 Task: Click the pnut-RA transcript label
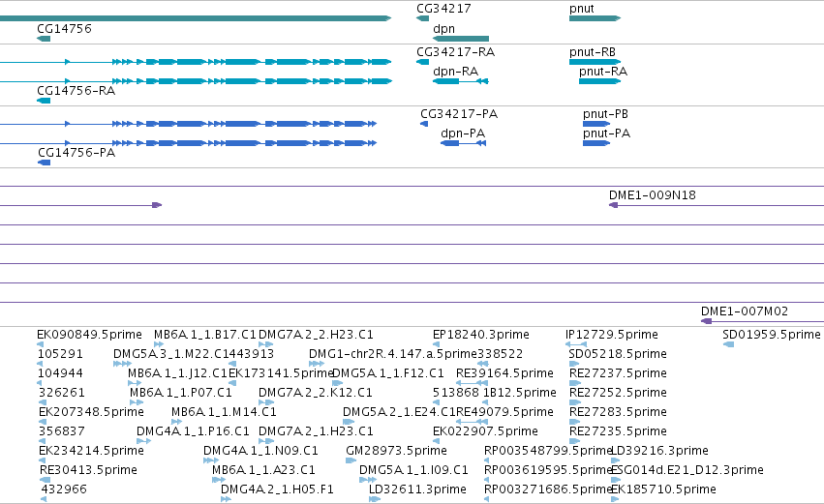pos(603,71)
